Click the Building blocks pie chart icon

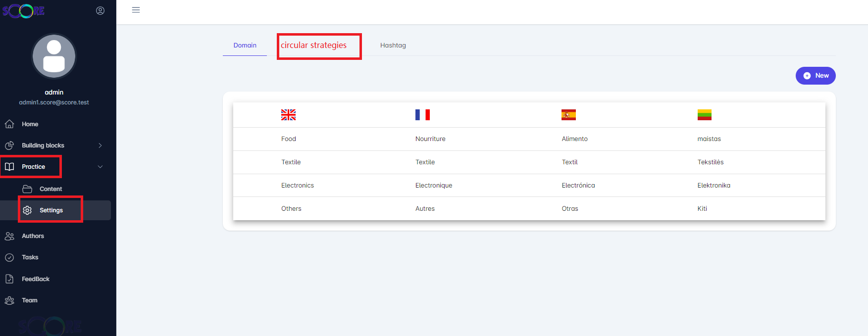pyautogui.click(x=9, y=145)
